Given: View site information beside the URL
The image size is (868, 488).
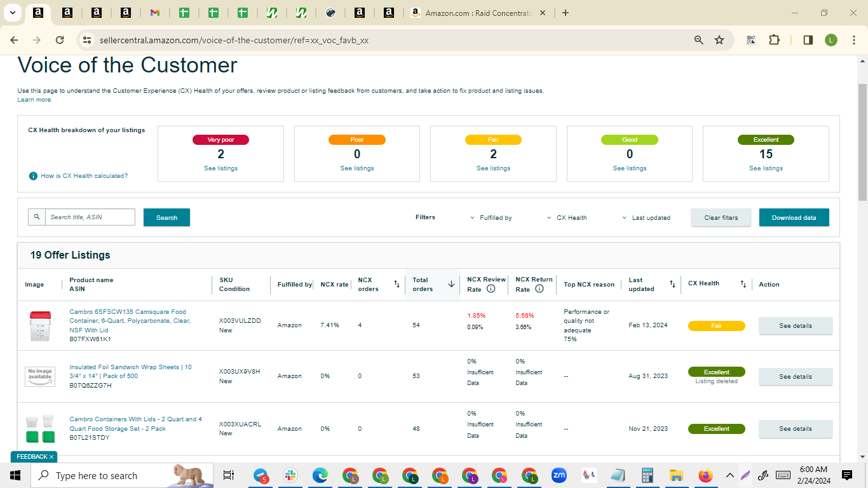Looking at the screenshot, I should pyautogui.click(x=87, y=40).
